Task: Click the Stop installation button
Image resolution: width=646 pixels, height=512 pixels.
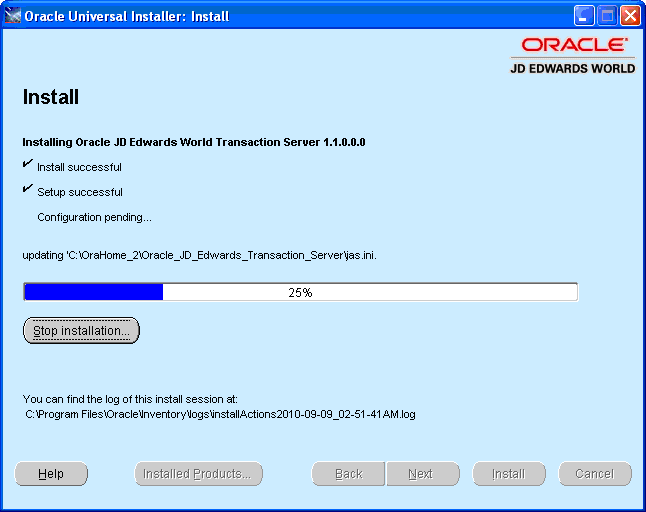Action: tap(81, 330)
